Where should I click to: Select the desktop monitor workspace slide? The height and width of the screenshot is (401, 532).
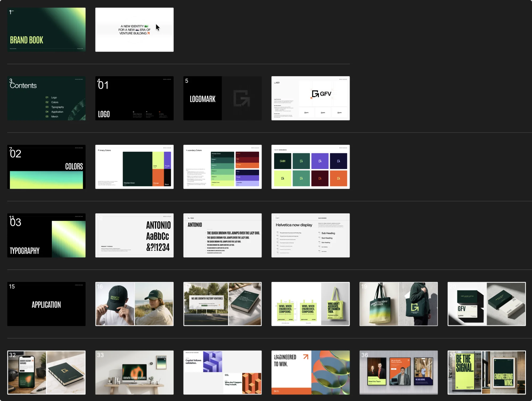point(134,373)
